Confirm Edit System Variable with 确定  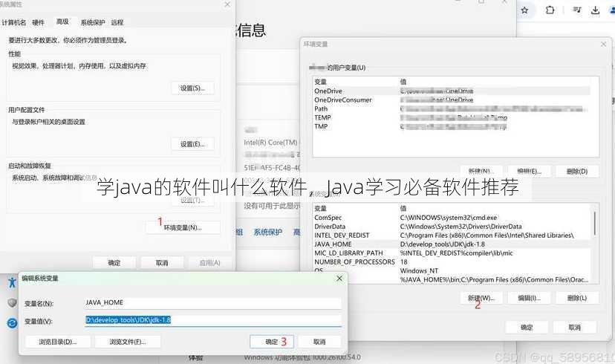click(272, 342)
